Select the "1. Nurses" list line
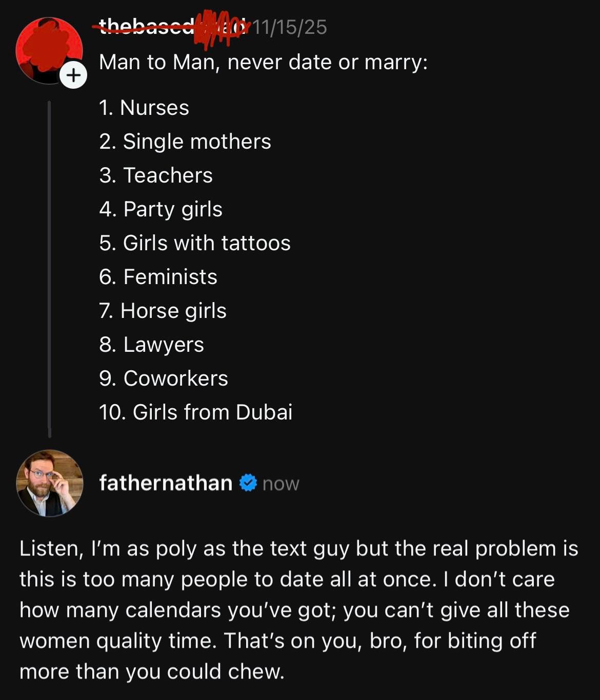 tap(144, 108)
